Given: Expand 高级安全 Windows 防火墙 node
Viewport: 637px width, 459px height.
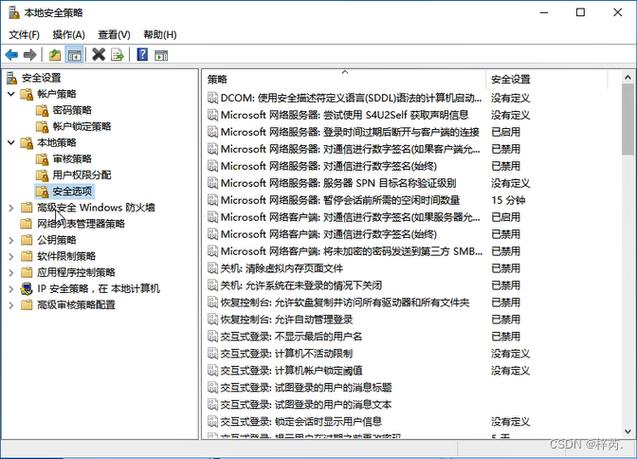Looking at the screenshot, I should coord(11,208).
